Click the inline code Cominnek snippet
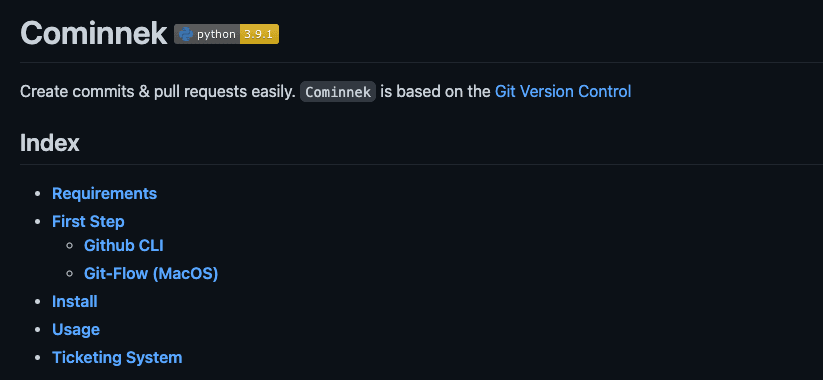 [x=338, y=92]
